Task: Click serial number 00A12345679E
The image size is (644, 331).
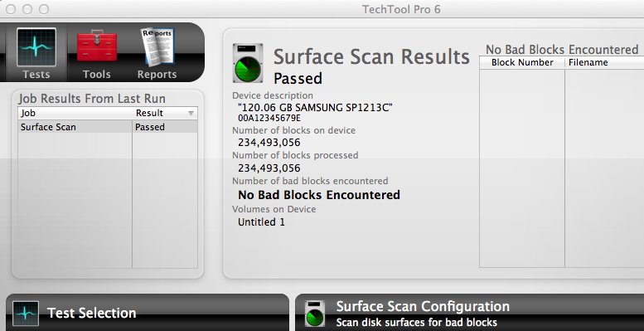Action: pyautogui.click(x=269, y=118)
